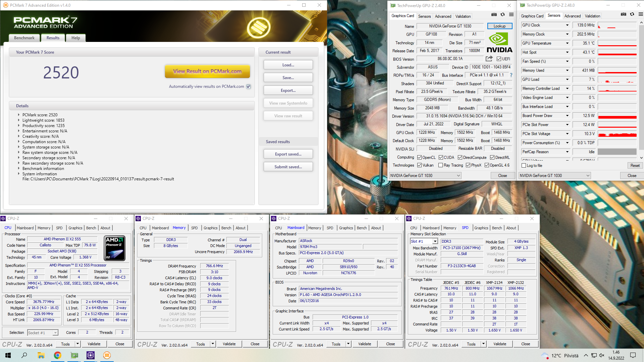
Task: Click the PCIe Slot Voltage sensor graph
Action: [x=617, y=134]
